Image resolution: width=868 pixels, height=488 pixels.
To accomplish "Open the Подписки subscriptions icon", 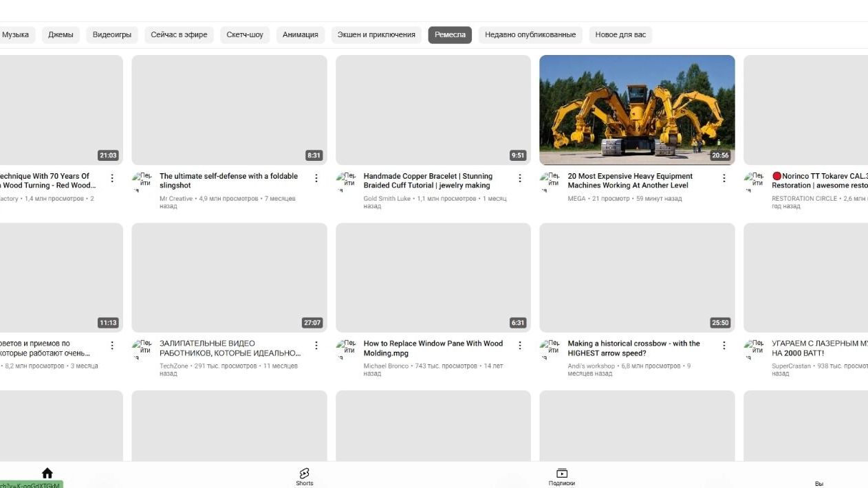I will click(x=562, y=473).
